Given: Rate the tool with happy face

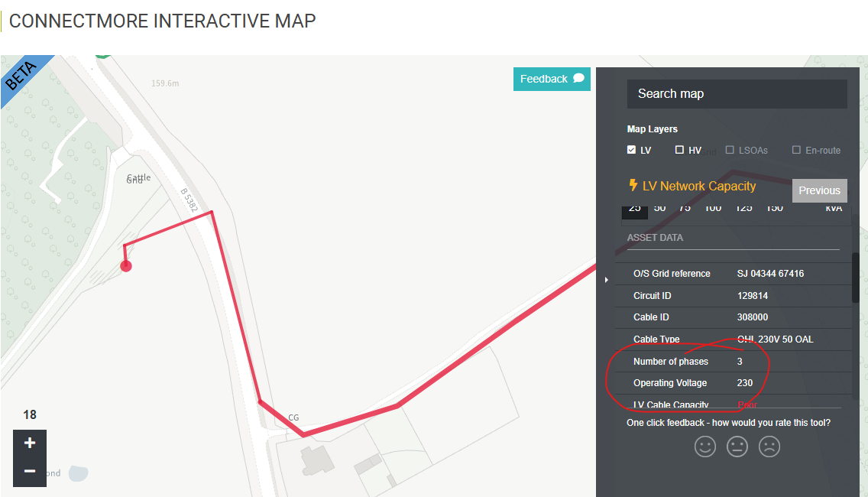Looking at the screenshot, I should [704, 447].
